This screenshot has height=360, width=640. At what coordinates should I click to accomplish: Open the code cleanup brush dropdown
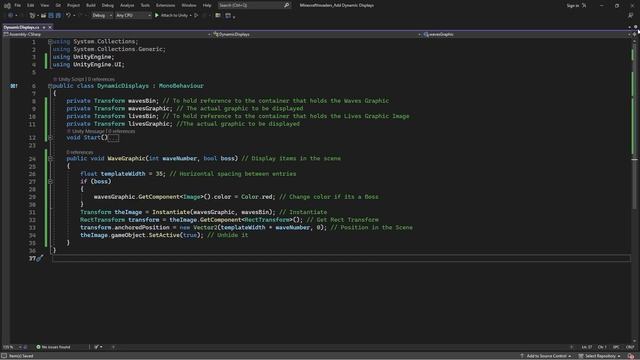coord(98,347)
